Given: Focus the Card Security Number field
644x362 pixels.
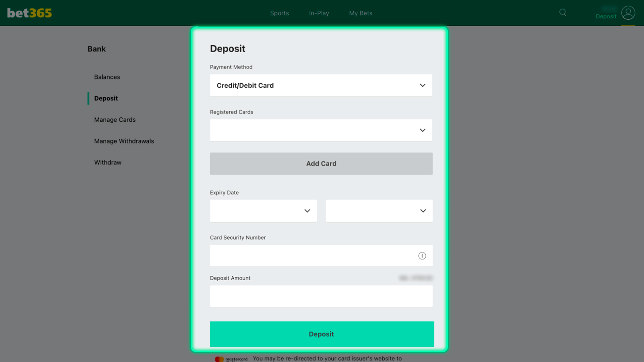Looking at the screenshot, I should click(x=321, y=256).
